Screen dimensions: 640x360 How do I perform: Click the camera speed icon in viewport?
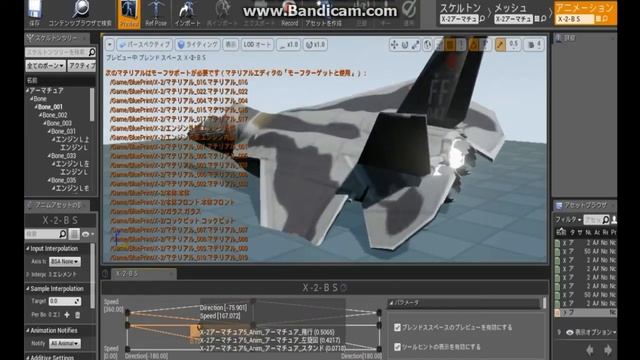(x=531, y=45)
